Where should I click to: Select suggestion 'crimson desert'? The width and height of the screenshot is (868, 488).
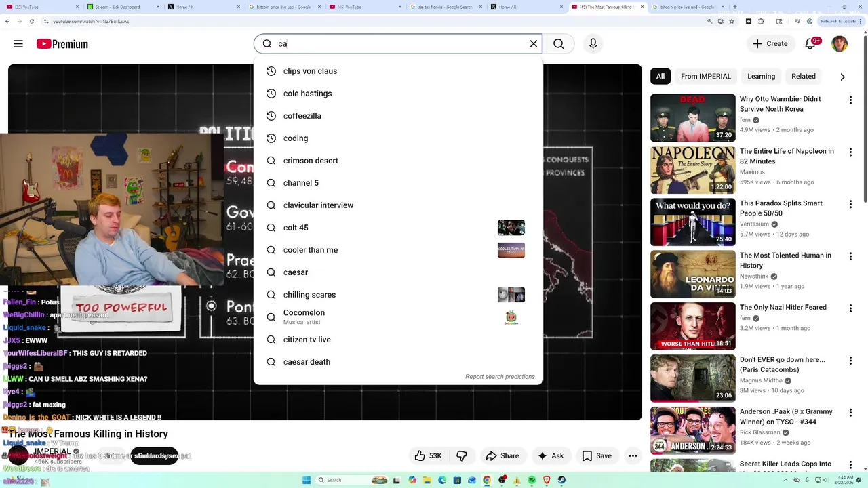(x=398, y=161)
